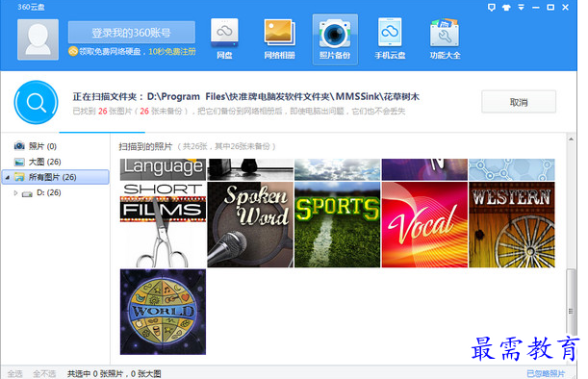Click the picture icon next to 大图
Screen dimensions: 588x379
tap(19, 162)
